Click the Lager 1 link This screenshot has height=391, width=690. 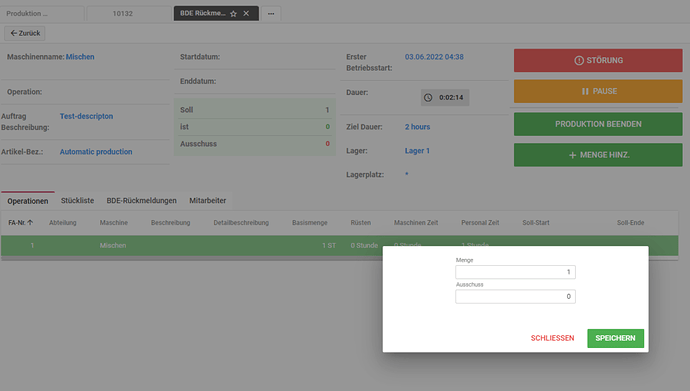[417, 151]
